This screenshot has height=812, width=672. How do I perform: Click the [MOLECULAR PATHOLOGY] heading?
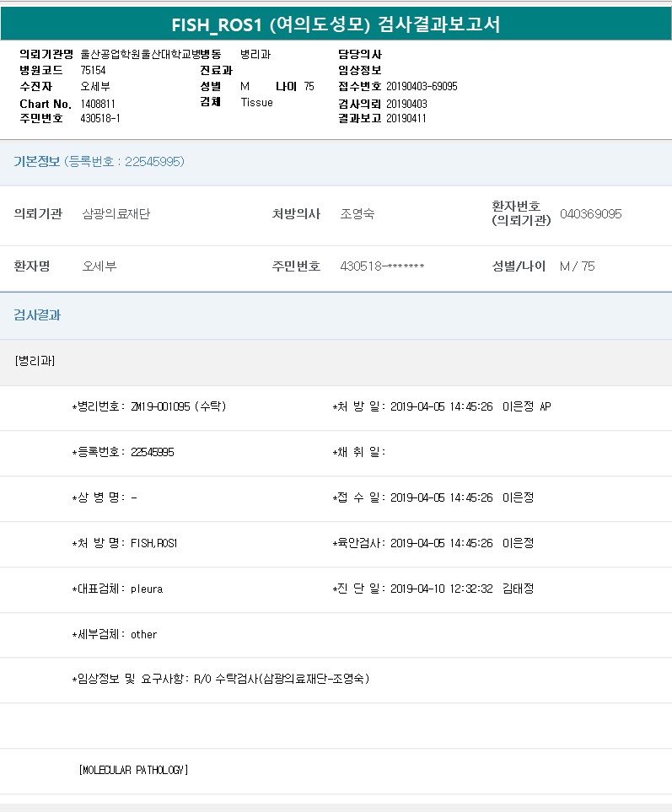click(133, 770)
